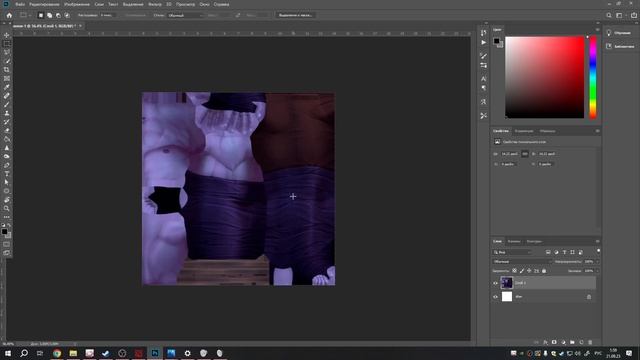640x360 pixels.
Task: Open layer Opacity dropdown arrow
Action: pos(597,261)
